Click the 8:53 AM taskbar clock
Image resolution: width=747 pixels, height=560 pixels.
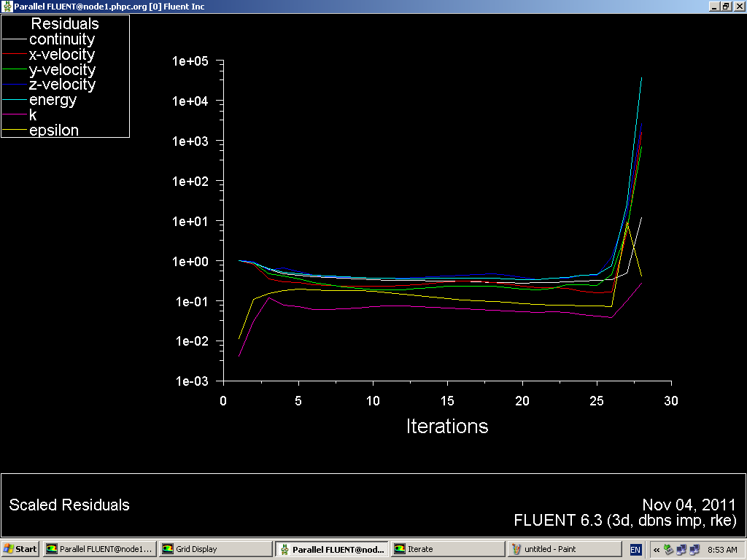(x=722, y=549)
